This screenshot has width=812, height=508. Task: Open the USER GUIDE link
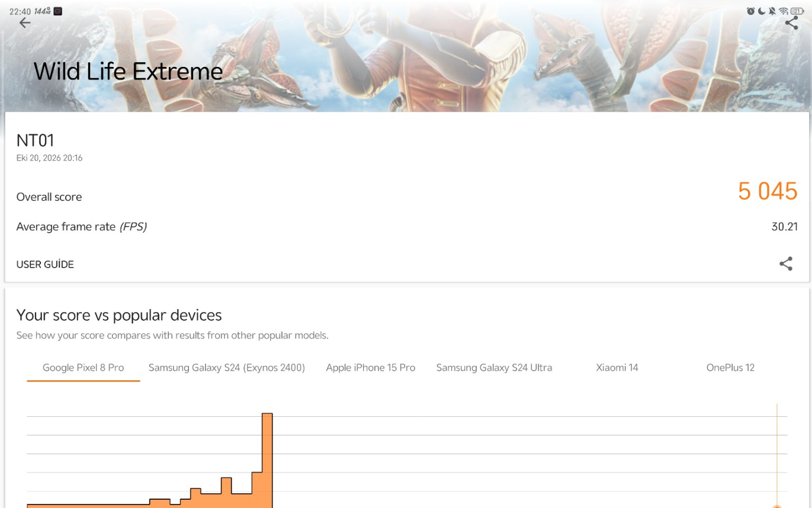pos(45,265)
